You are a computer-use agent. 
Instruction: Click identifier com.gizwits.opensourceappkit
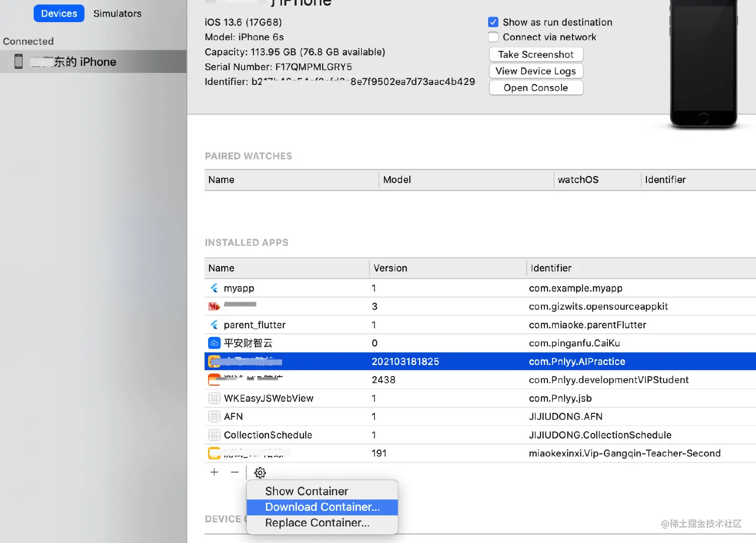click(598, 306)
